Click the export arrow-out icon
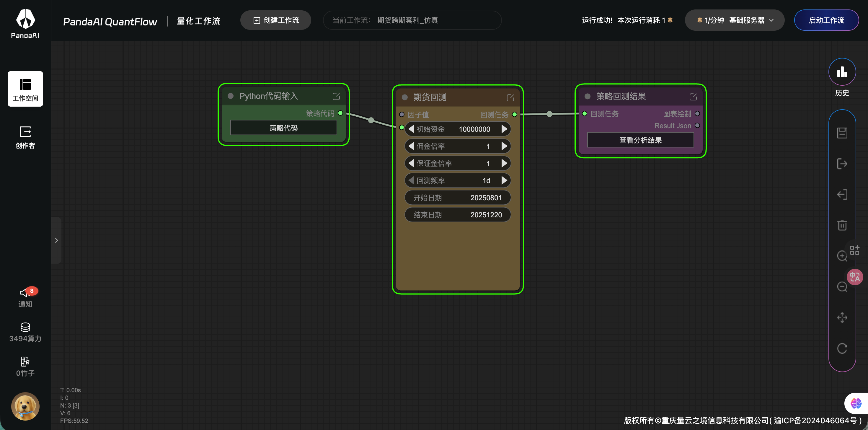This screenshot has width=868, height=430. [842, 164]
